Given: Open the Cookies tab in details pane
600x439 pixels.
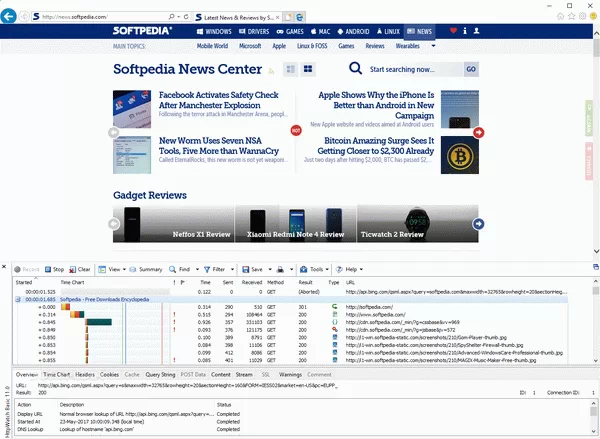Looking at the screenshot, I should 111,373.
